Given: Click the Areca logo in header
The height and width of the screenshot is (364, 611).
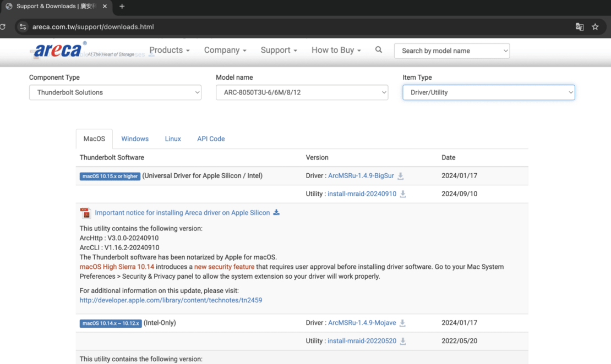Looking at the screenshot, I should tap(58, 51).
